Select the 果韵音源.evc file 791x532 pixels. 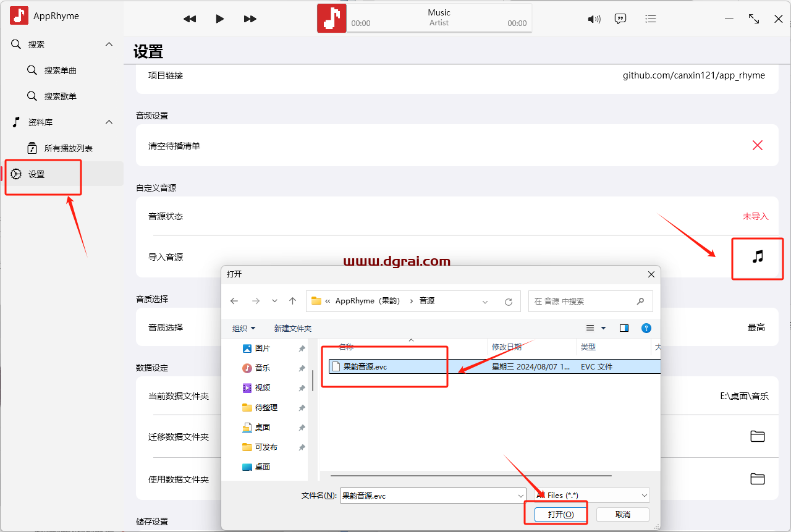tap(365, 366)
